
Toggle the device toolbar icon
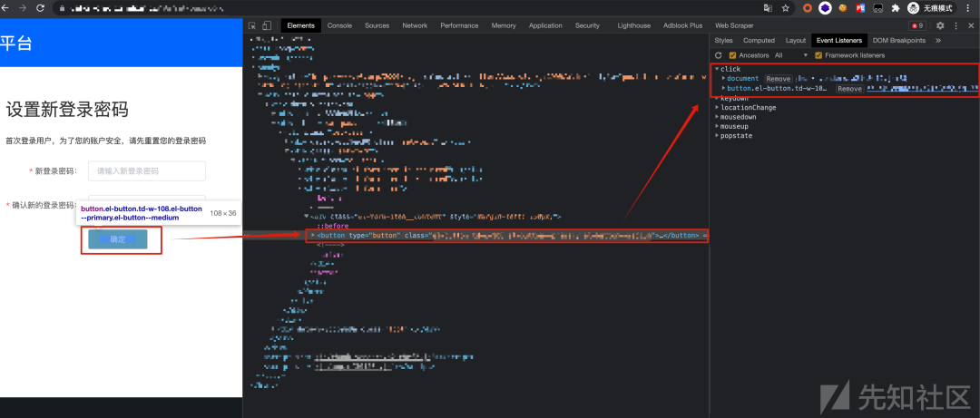point(267,25)
